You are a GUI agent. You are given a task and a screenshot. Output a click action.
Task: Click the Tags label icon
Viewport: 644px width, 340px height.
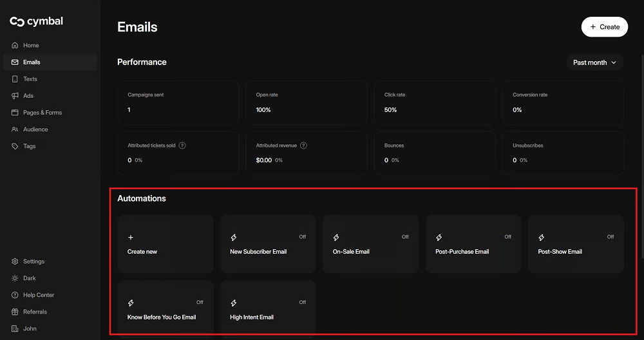(x=15, y=146)
